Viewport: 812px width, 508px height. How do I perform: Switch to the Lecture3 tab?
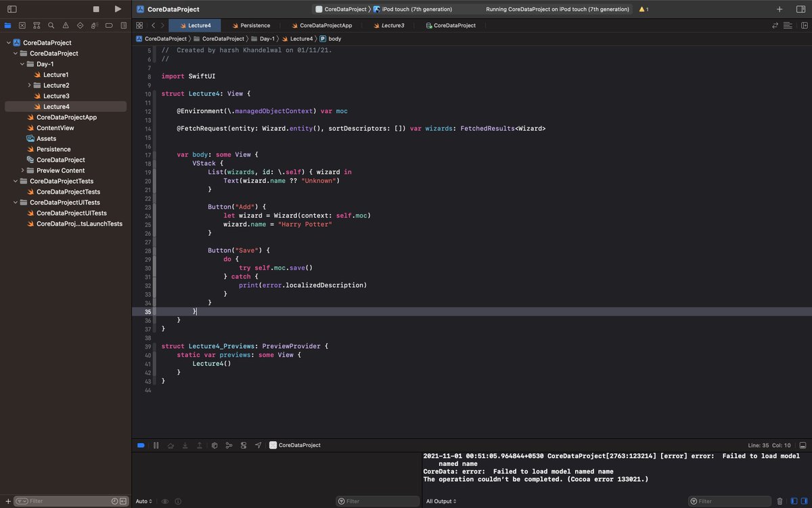(x=388, y=26)
